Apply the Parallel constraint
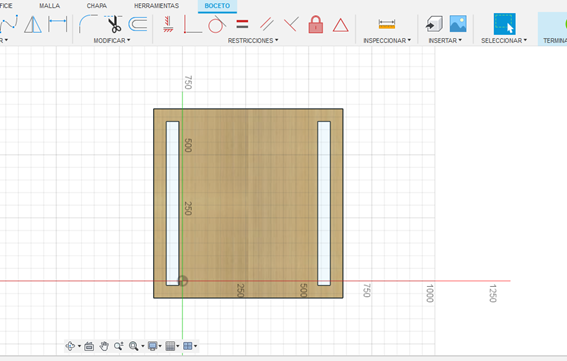Viewport: 567px width, 361px height. [267, 24]
